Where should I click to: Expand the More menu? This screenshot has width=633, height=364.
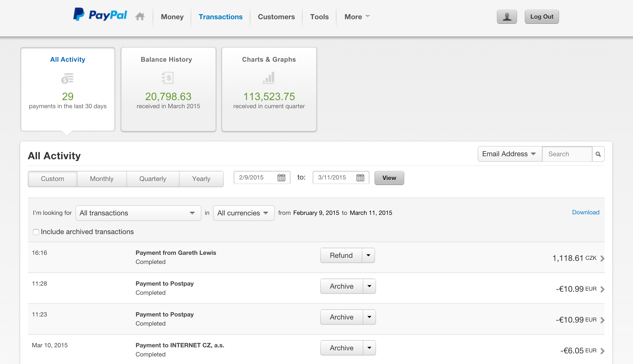(x=357, y=17)
